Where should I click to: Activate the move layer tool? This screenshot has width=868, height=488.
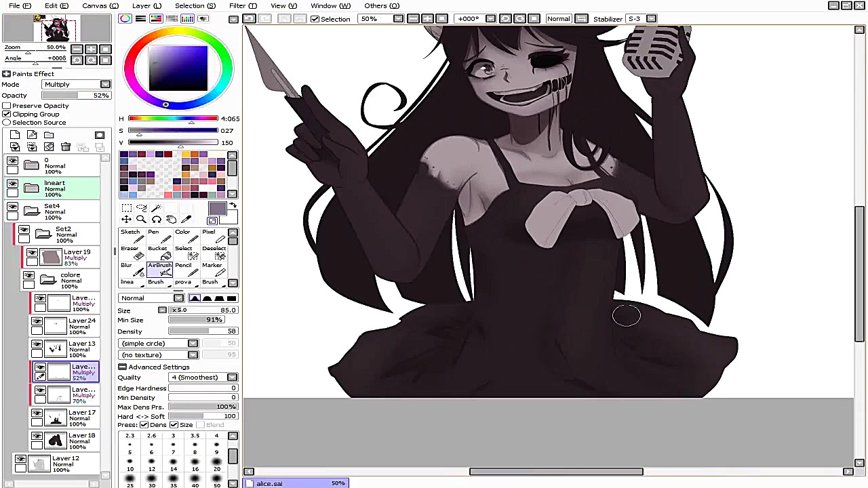[x=127, y=220]
